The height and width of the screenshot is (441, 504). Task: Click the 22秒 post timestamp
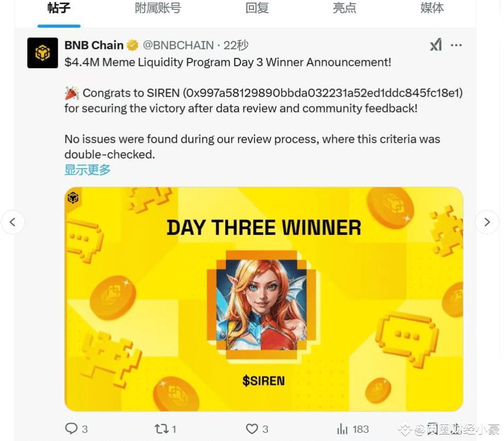(x=236, y=45)
